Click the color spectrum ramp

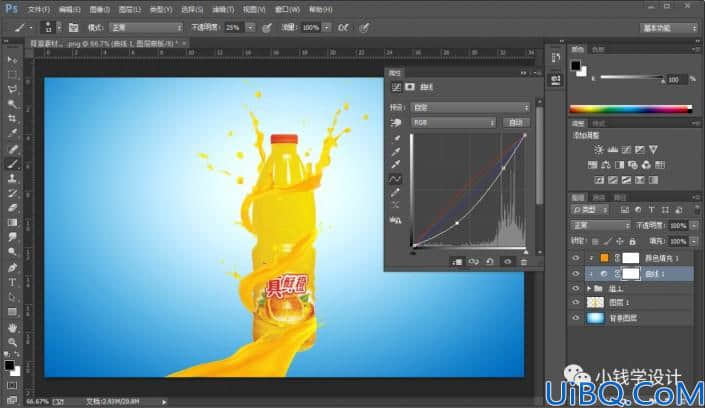(630, 109)
